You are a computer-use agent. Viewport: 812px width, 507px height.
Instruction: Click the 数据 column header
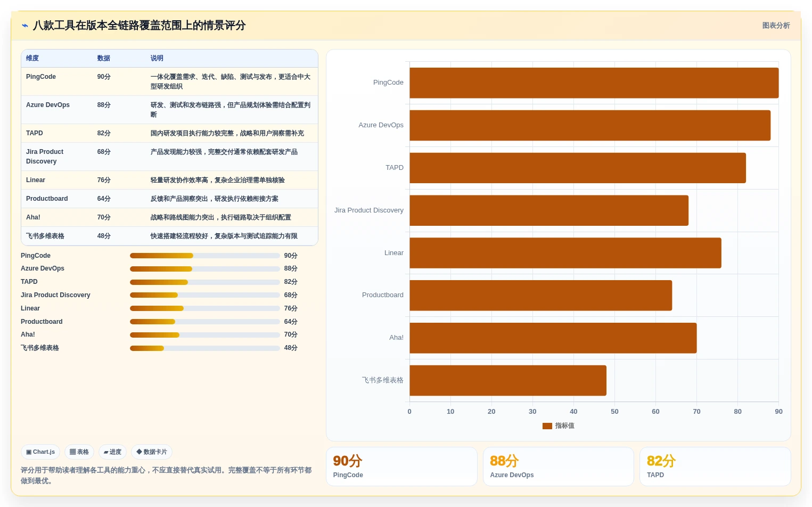coord(104,59)
